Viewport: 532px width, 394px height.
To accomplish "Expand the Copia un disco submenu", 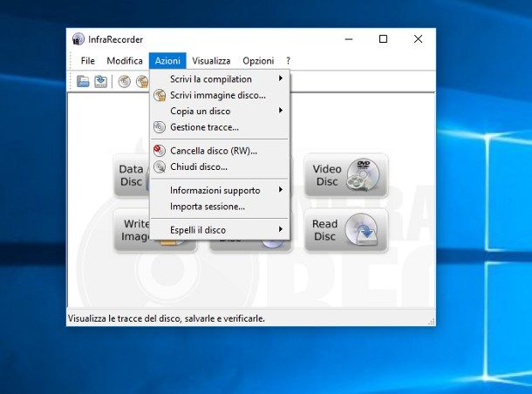I will 220,112.
